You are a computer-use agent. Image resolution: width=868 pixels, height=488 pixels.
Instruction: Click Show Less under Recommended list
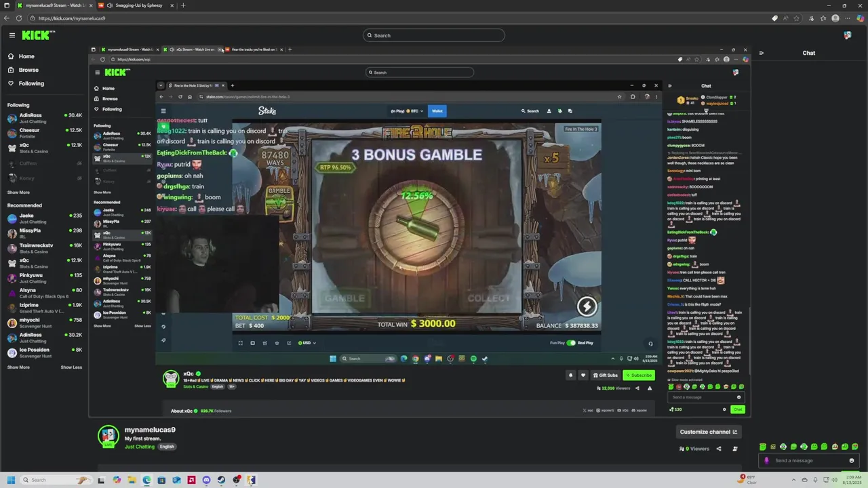(71, 367)
